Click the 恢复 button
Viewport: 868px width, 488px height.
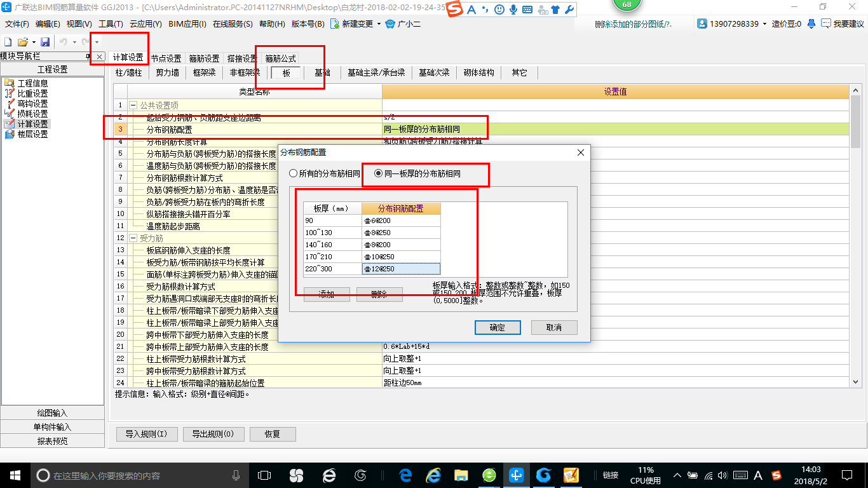click(x=273, y=435)
